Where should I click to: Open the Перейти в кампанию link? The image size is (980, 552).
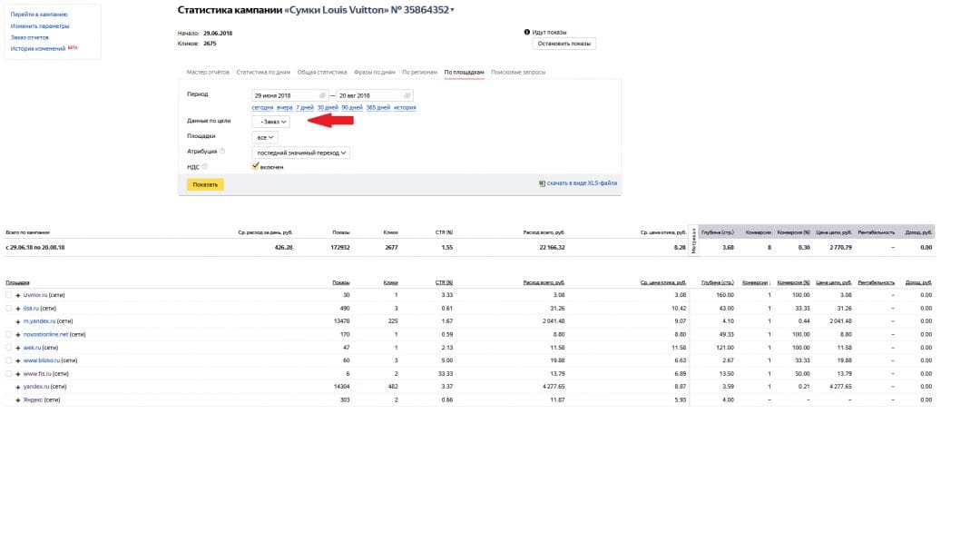point(39,15)
